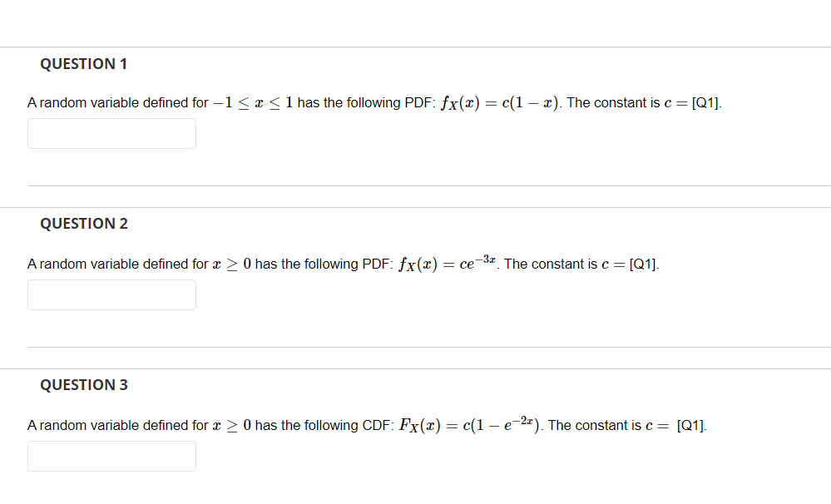Click the divider line below Question 1
831x504 pixels.
click(x=416, y=185)
